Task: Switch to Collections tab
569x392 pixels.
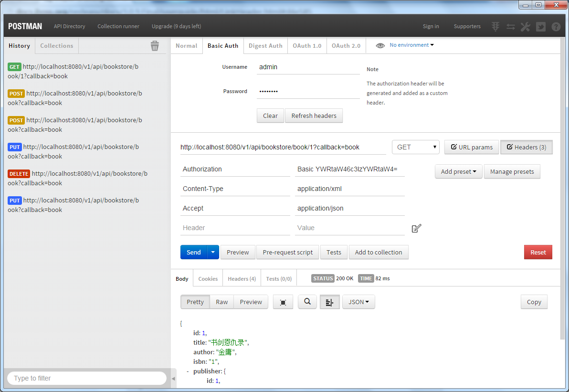Action: [57, 46]
